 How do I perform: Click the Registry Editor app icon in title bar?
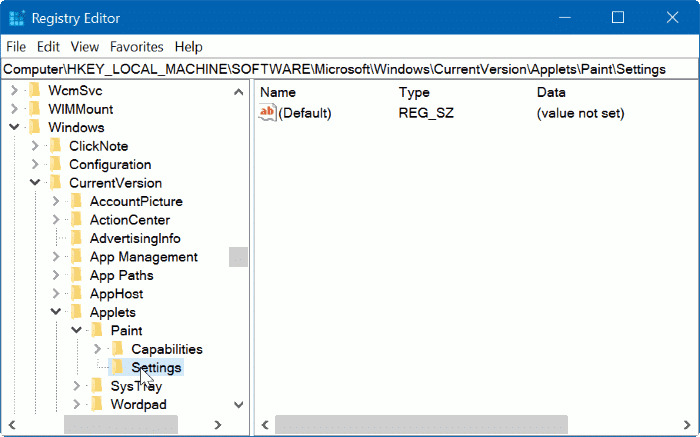17,18
